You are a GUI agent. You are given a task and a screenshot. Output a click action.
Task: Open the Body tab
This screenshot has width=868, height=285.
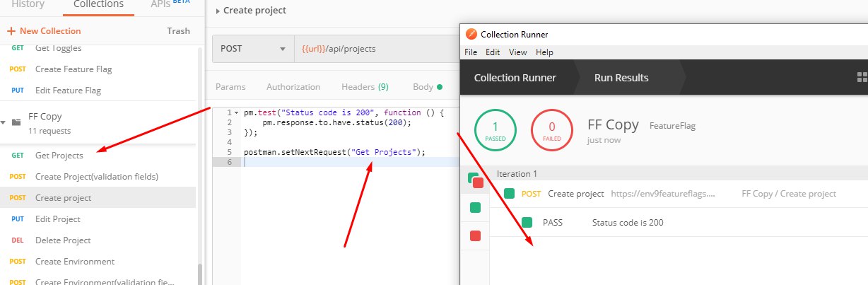[x=427, y=87]
